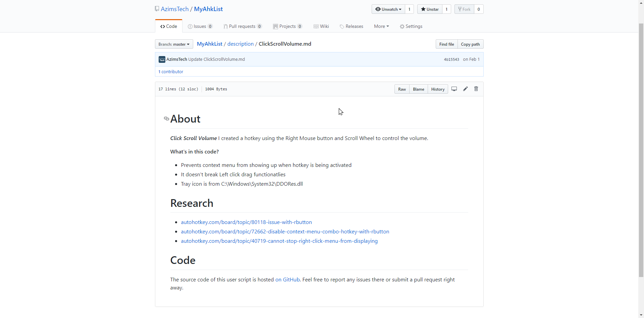
Task: Click the 'on Feb 1' commit date
Action: [x=471, y=59]
